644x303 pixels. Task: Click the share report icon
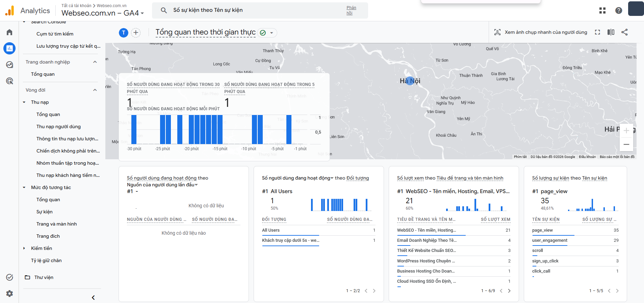pos(624,32)
